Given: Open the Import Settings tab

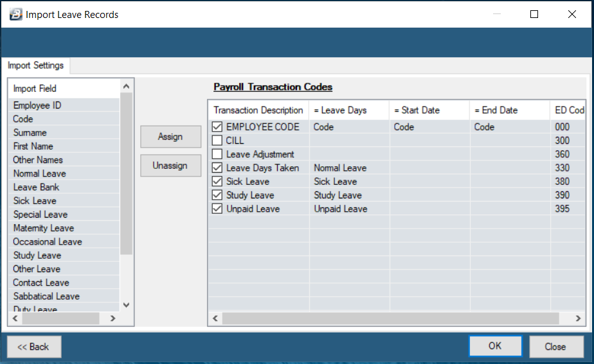Looking at the screenshot, I should [x=35, y=65].
